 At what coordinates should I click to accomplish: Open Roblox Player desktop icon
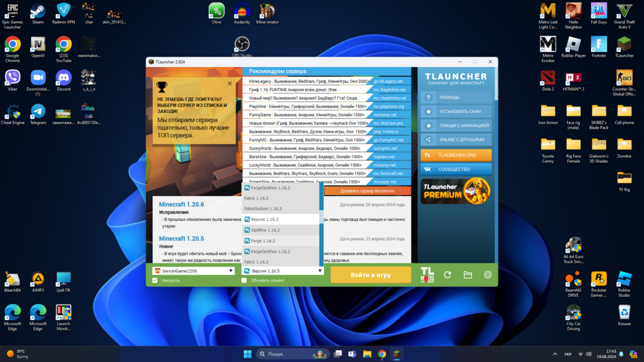pos(573,47)
